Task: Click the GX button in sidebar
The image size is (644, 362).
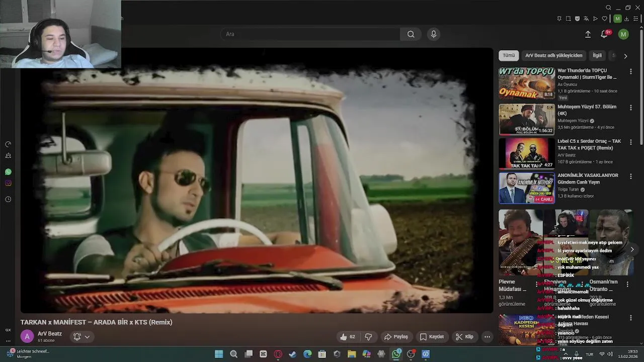Action: (8, 330)
